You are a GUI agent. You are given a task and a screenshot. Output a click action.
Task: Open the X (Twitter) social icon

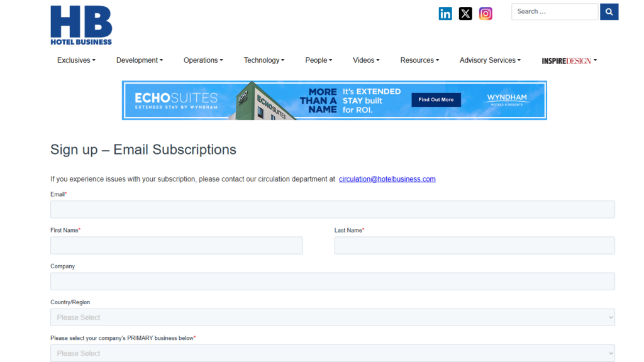tap(465, 14)
